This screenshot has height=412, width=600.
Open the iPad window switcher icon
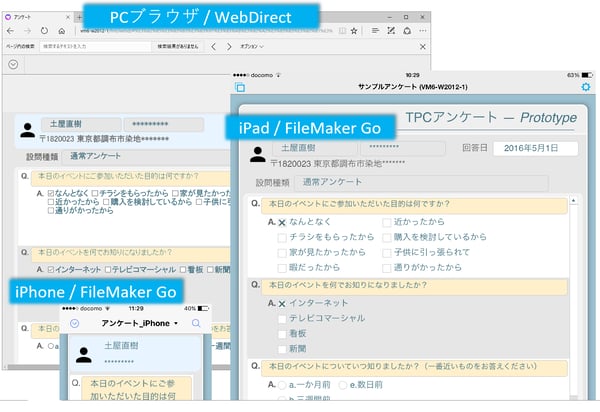point(240,87)
